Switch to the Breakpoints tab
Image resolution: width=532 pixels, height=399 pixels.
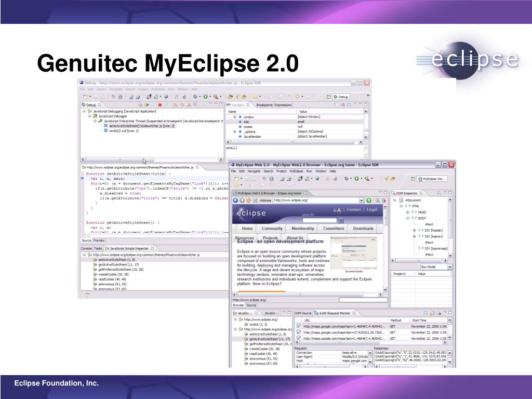coord(264,105)
